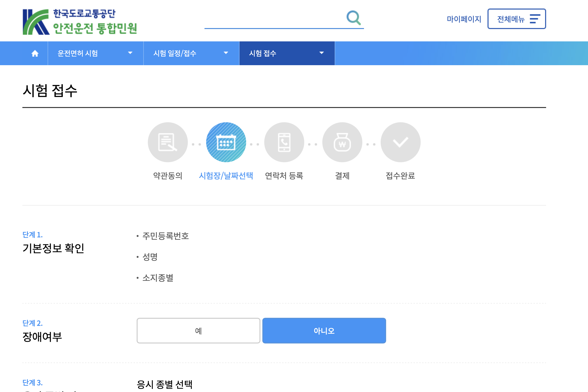The width and height of the screenshot is (588, 392).
Task: Open the 운전면허 시험 menu item
Action: pos(78,53)
